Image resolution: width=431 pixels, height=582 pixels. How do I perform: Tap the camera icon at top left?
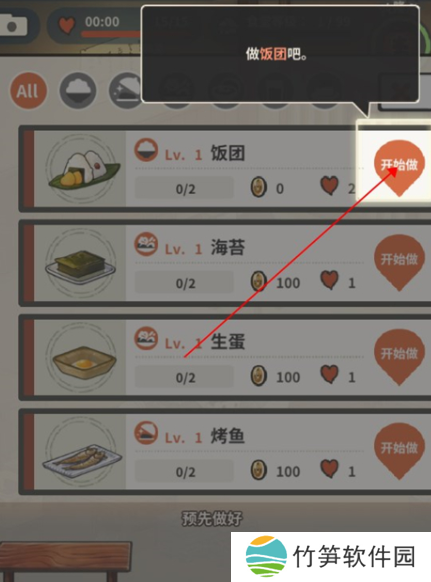point(14,25)
